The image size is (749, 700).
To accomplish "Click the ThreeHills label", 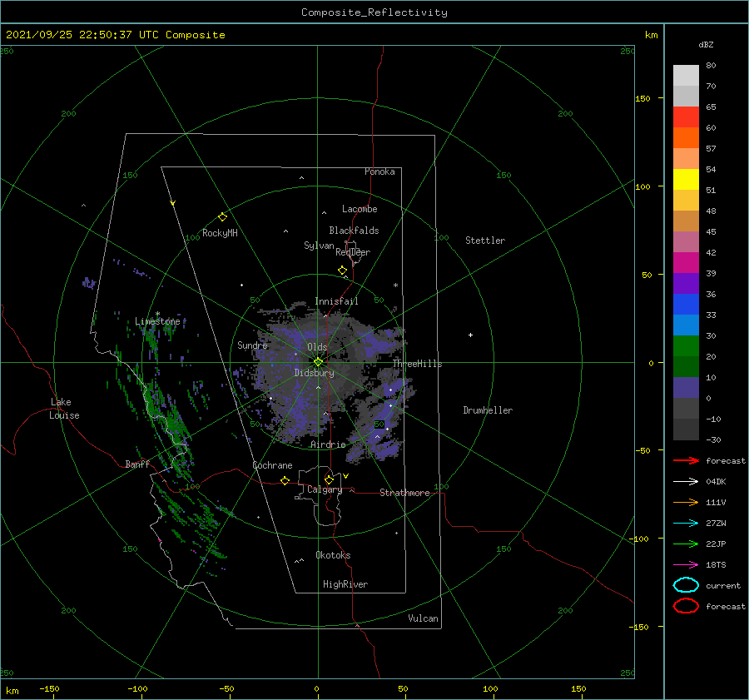I will 417,364.
